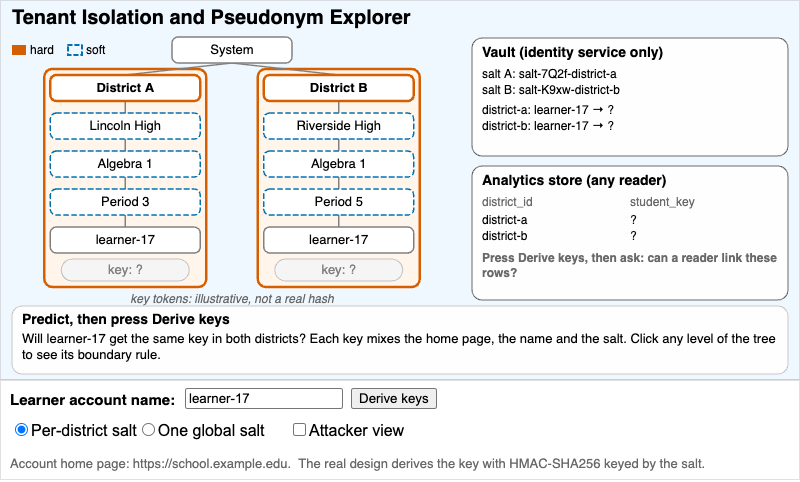Screen dimensions: 800x482
Task: Click the 'key tokens: illustrative' caption
Action: [x=232, y=299]
